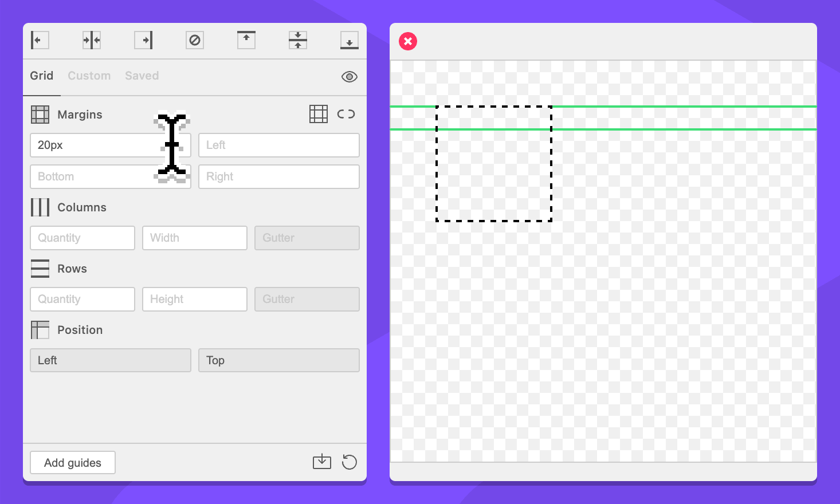840x504 pixels.
Task: Reset the grid form fields
Action: (350, 462)
